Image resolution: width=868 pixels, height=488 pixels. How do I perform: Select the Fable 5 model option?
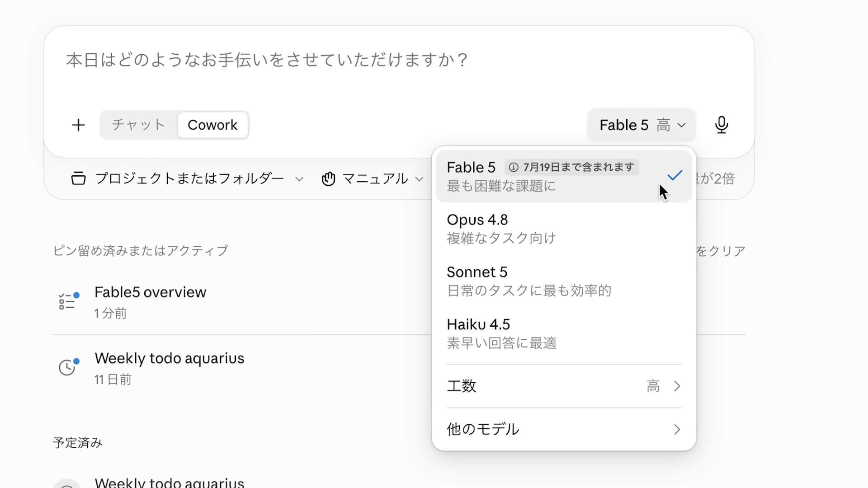tap(564, 176)
